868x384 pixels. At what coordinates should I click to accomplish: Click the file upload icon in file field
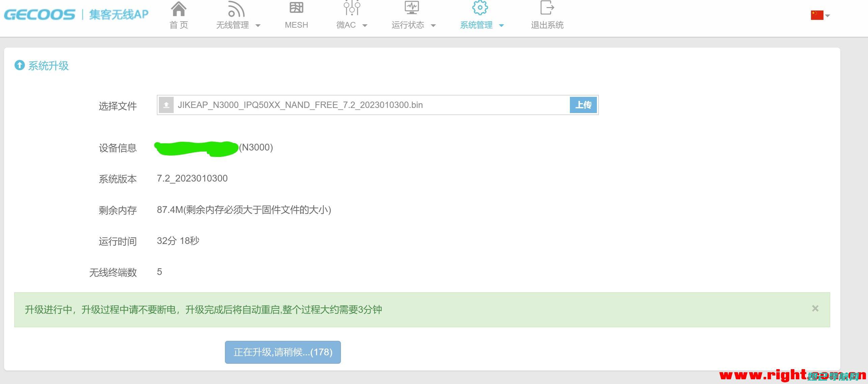click(x=166, y=105)
